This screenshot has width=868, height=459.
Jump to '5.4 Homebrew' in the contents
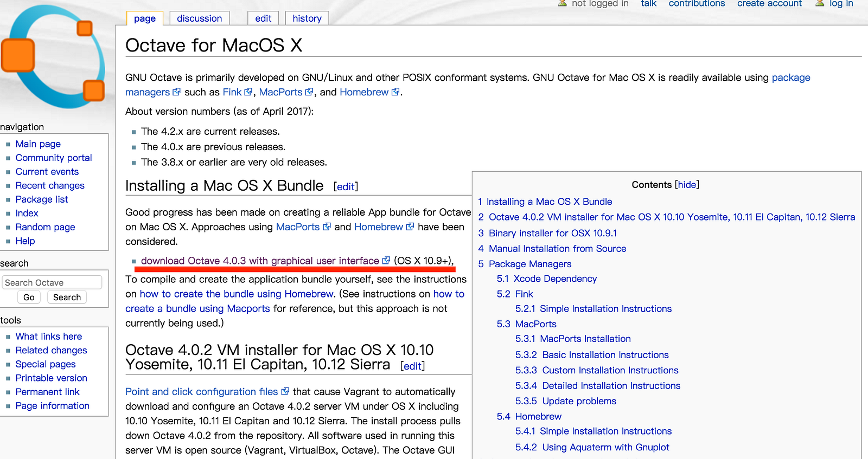(x=529, y=416)
